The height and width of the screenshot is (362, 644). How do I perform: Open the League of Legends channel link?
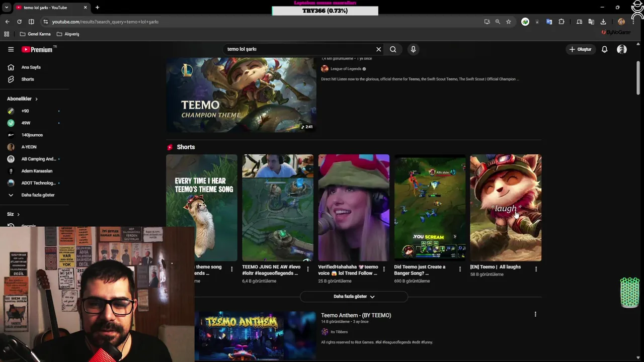point(346,69)
